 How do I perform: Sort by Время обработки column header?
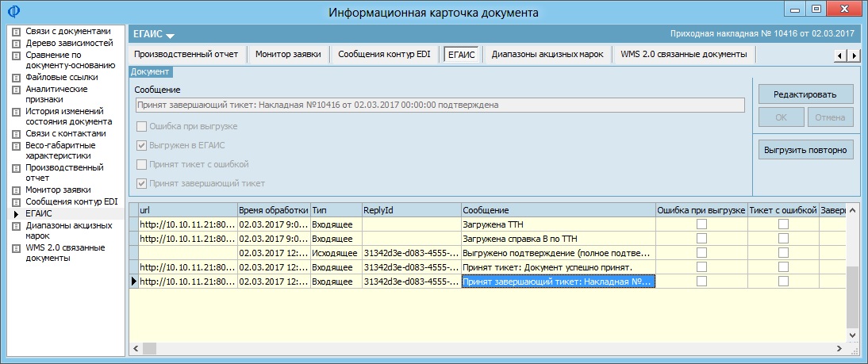(x=274, y=210)
